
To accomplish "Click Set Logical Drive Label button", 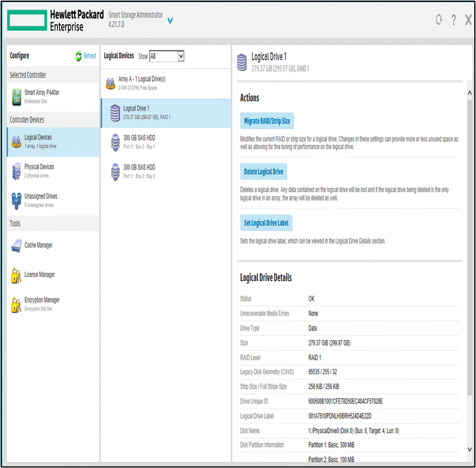I will 266,223.
